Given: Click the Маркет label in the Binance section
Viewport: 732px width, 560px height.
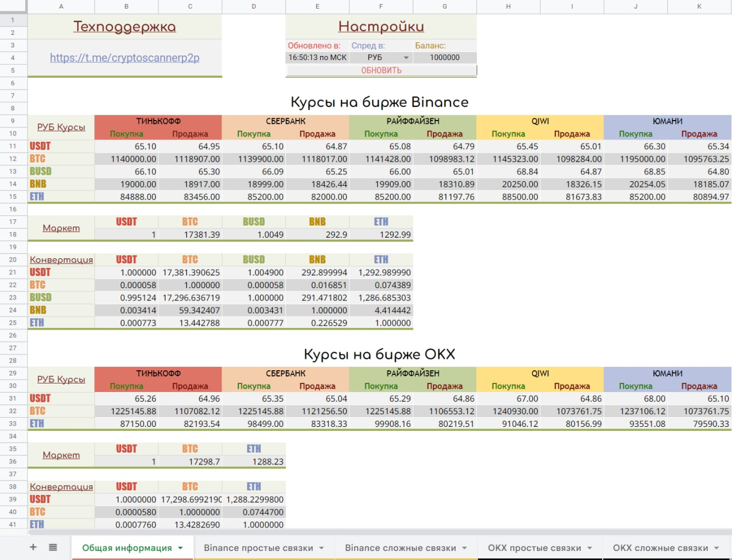Looking at the screenshot, I should (x=61, y=227).
